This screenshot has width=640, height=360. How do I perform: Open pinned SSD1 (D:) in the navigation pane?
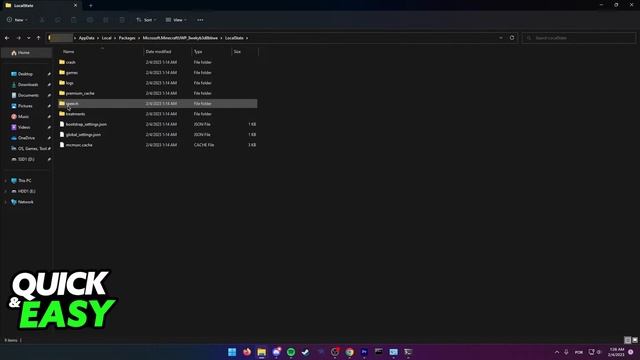(27, 159)
